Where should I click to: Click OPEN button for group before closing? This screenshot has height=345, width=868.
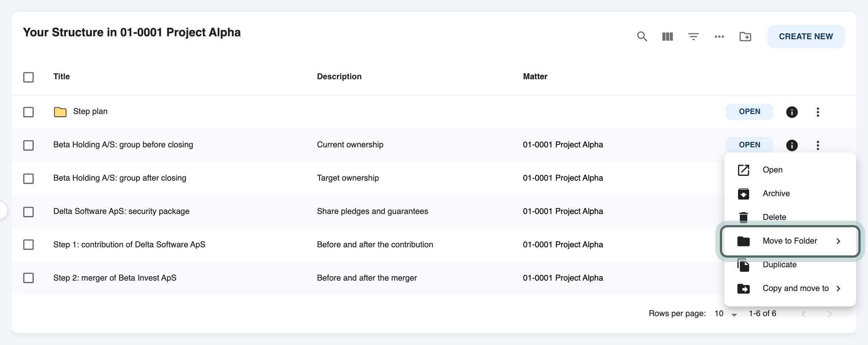pos(749,145)
